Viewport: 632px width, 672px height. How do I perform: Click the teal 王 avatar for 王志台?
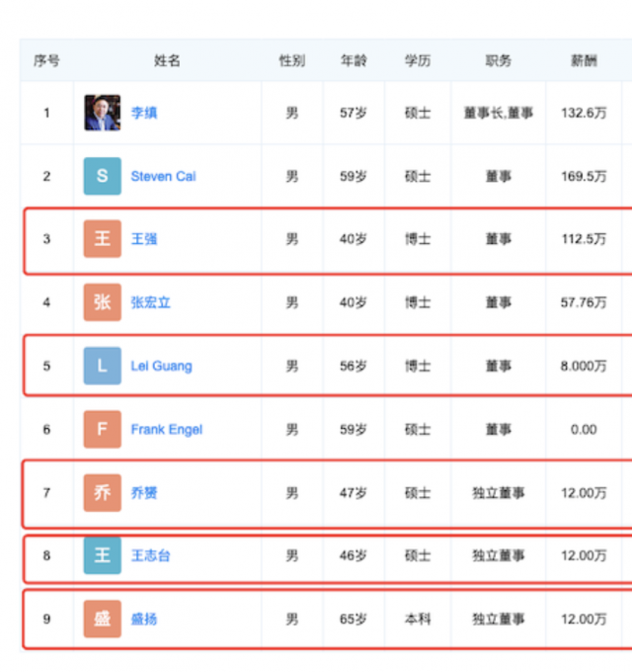coord(103,555)
